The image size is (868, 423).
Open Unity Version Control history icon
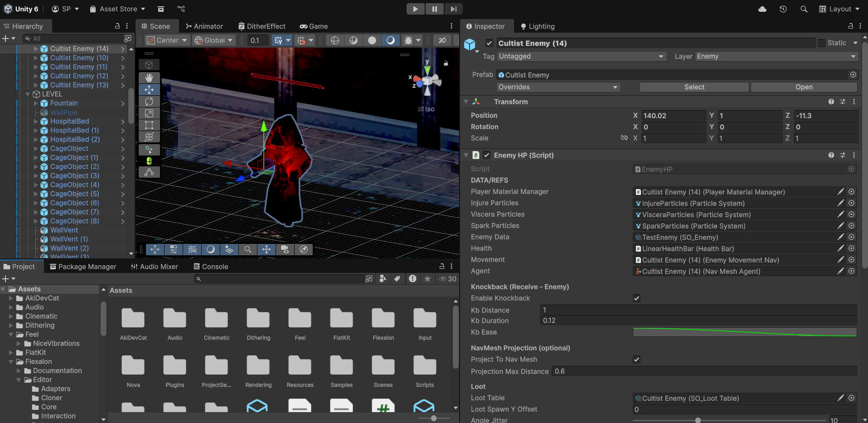click(783, 9)
